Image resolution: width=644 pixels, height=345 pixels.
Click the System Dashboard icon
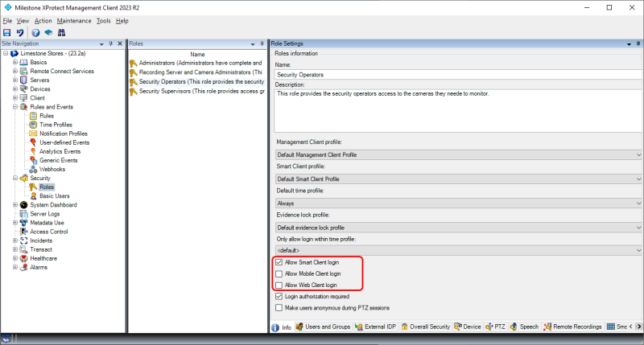[x=24, y=205]
